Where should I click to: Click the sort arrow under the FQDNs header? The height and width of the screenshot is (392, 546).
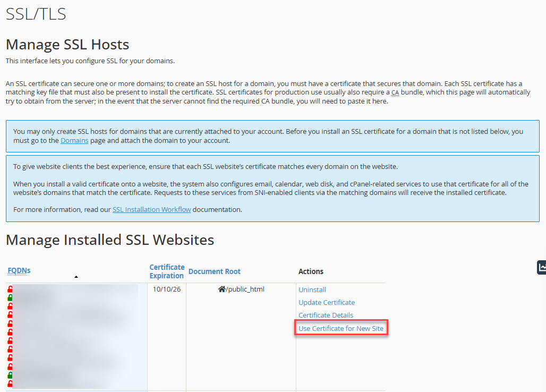(x=76, y=277)
